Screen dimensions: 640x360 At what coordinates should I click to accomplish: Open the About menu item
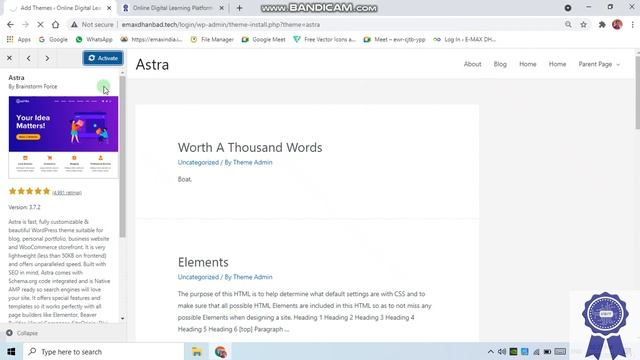472,64
